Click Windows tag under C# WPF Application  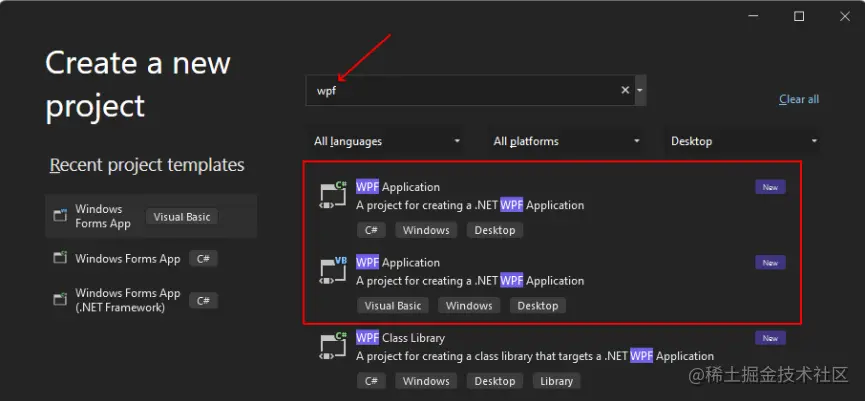click(426, 230)
